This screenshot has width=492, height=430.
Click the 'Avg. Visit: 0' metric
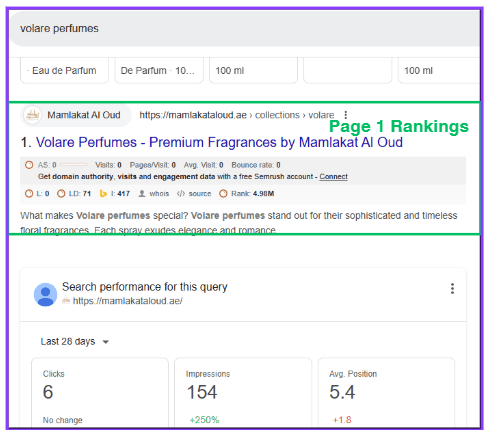coord(204,165)
